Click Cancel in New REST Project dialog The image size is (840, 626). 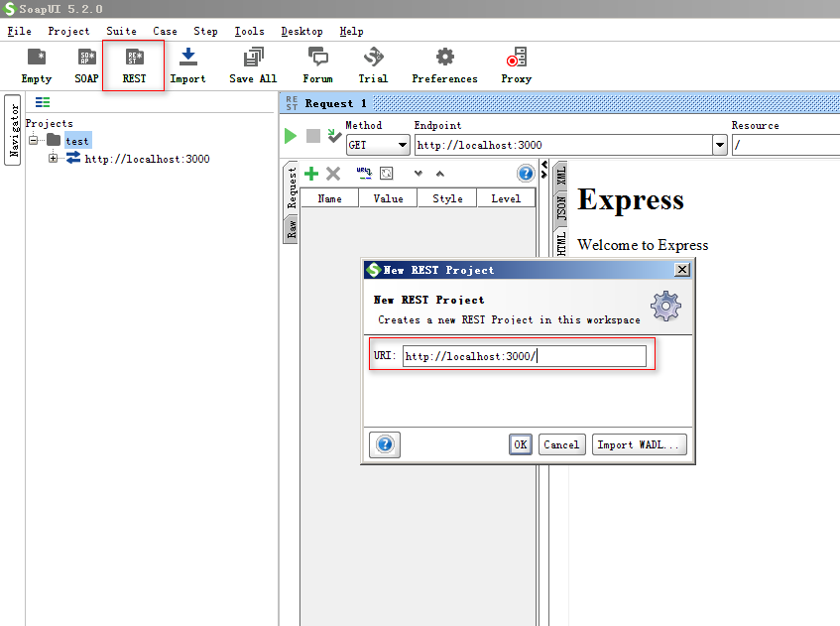(561, 444)
